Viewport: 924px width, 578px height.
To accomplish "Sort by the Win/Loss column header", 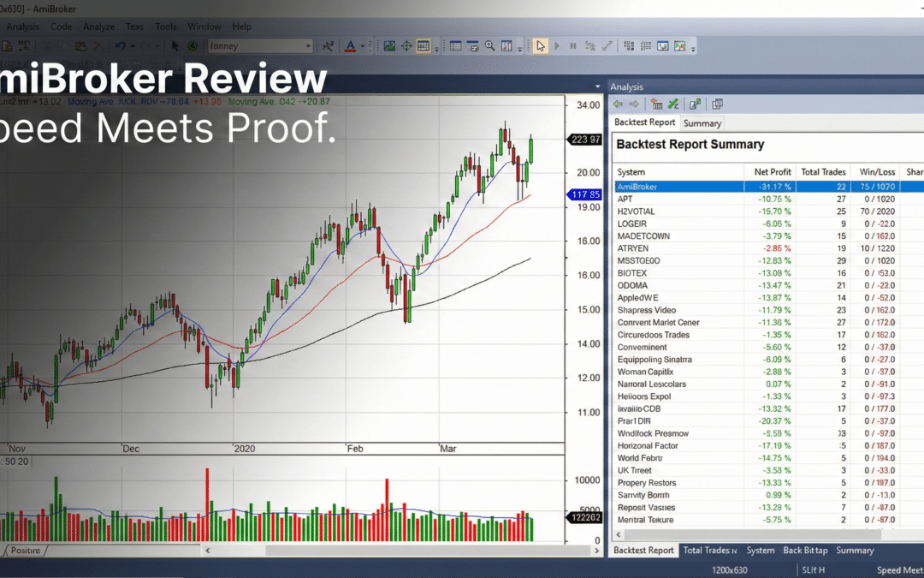I will coord(877,171).
